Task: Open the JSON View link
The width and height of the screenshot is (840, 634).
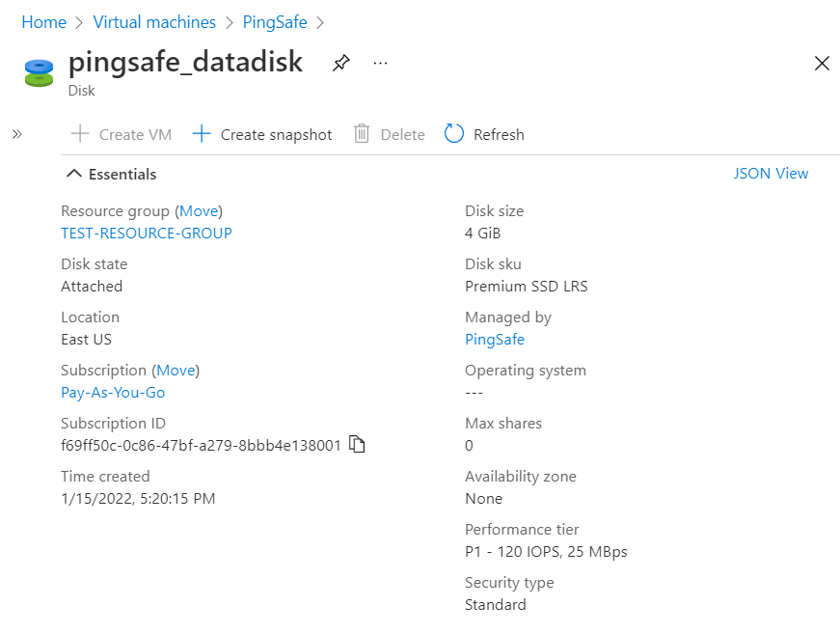Action: [x=771, y=174]
